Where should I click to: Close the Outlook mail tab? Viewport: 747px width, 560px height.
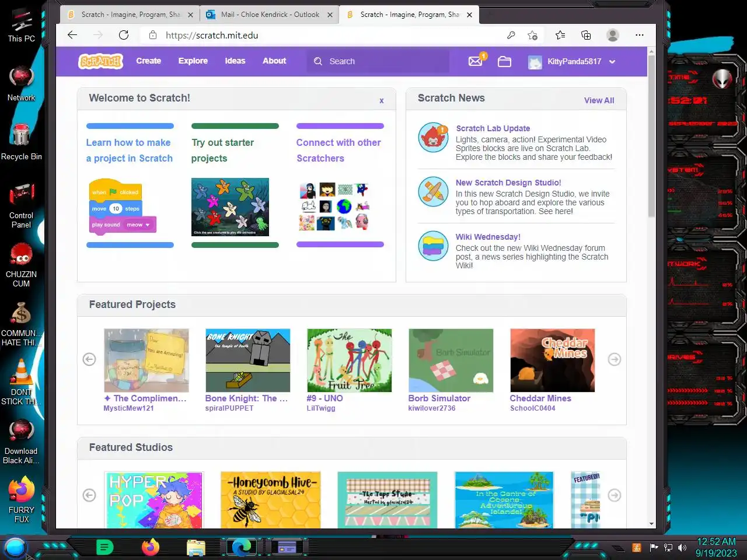pyautogui.click(x=330, y=15)
